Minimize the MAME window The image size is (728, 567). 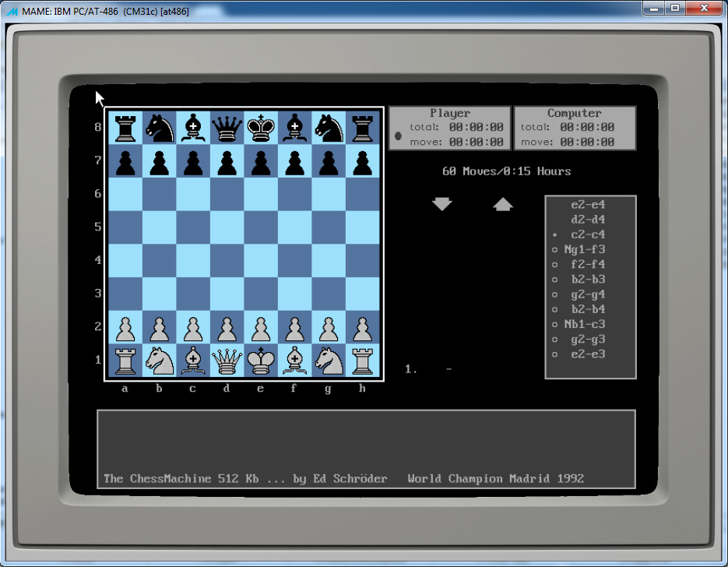click(x=655, y=8)
